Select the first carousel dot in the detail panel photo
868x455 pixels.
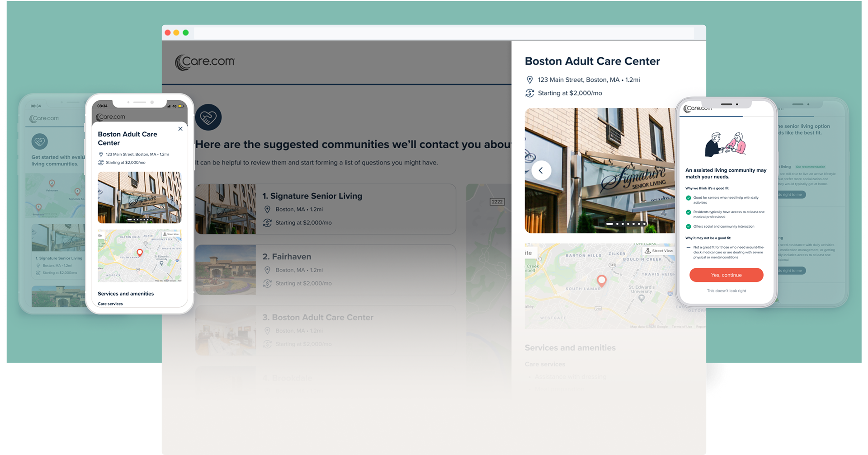[610, 224]
